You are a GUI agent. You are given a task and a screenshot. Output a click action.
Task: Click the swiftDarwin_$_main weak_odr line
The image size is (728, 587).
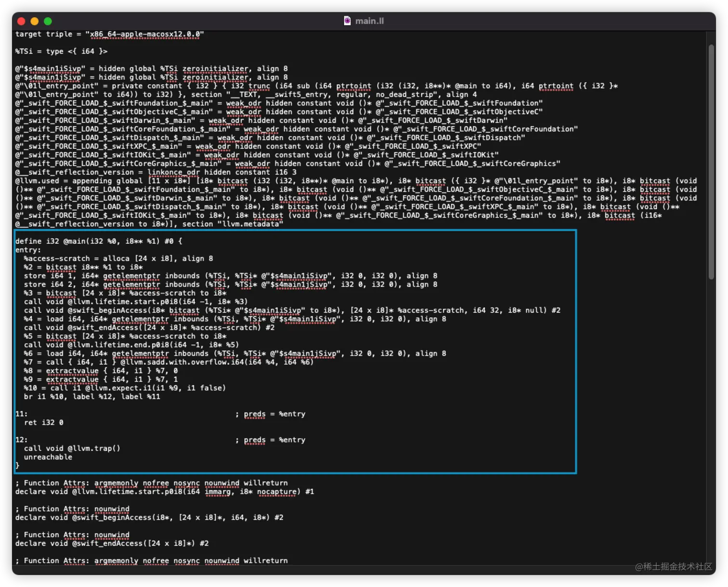coord(261,121)
